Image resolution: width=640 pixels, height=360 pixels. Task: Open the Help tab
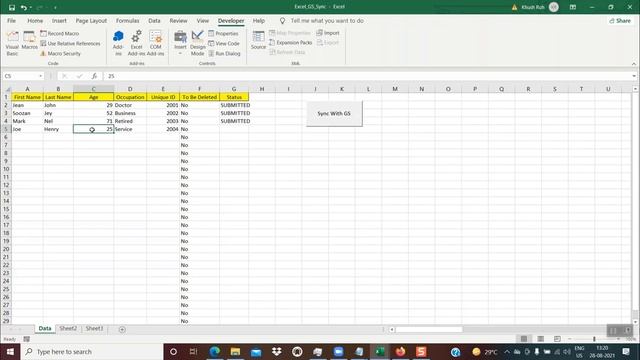[x=259, y=20]
